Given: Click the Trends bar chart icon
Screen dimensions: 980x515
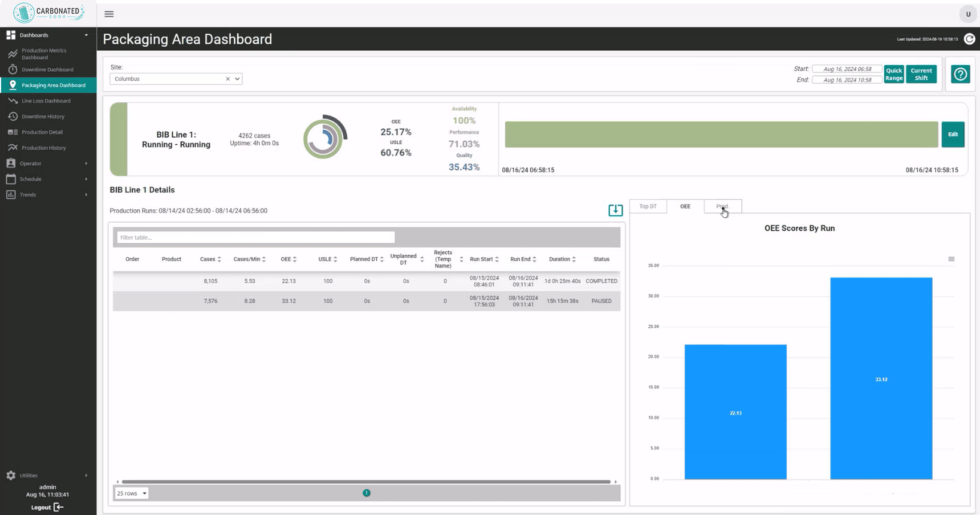Looking at the screenshot, I should [11, 194].
